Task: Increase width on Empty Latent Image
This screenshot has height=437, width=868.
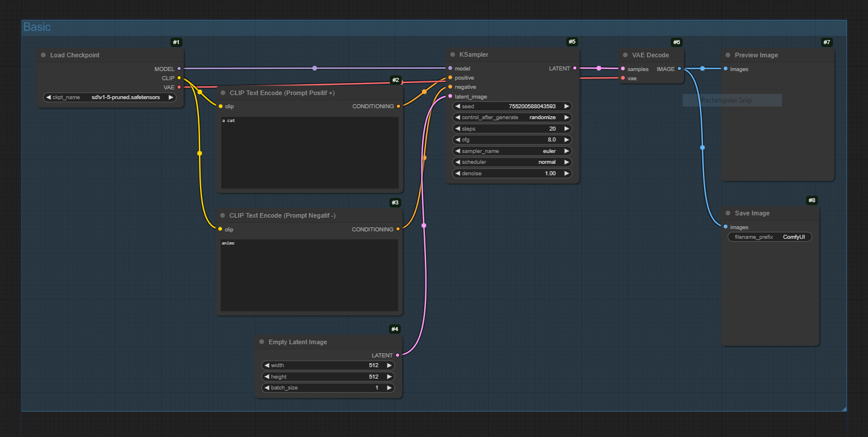Action: pyautogui.click(x=390, y=365)
